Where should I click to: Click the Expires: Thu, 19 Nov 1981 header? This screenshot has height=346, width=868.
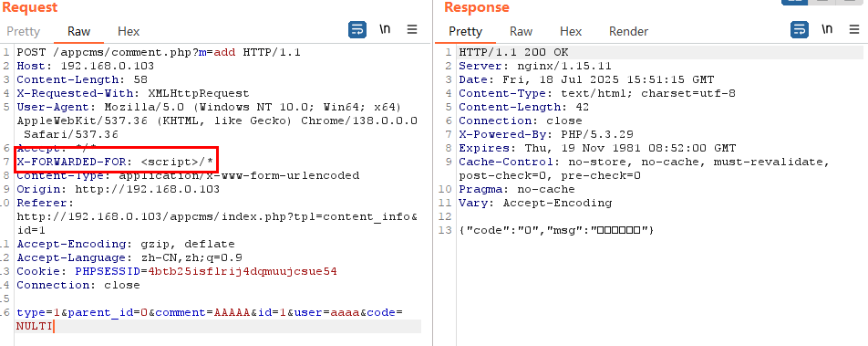click(597, 148)
